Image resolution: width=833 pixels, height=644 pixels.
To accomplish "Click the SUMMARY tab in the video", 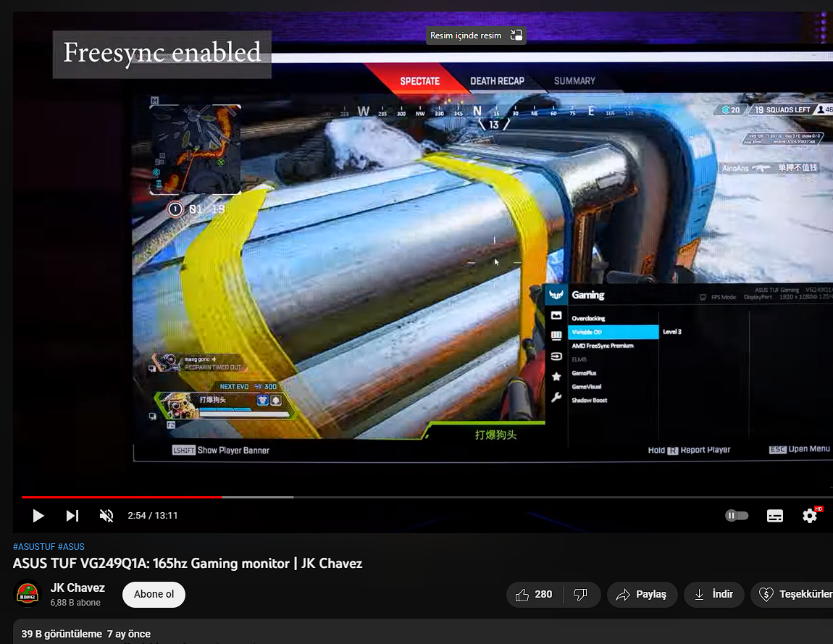I will [574, 80].
